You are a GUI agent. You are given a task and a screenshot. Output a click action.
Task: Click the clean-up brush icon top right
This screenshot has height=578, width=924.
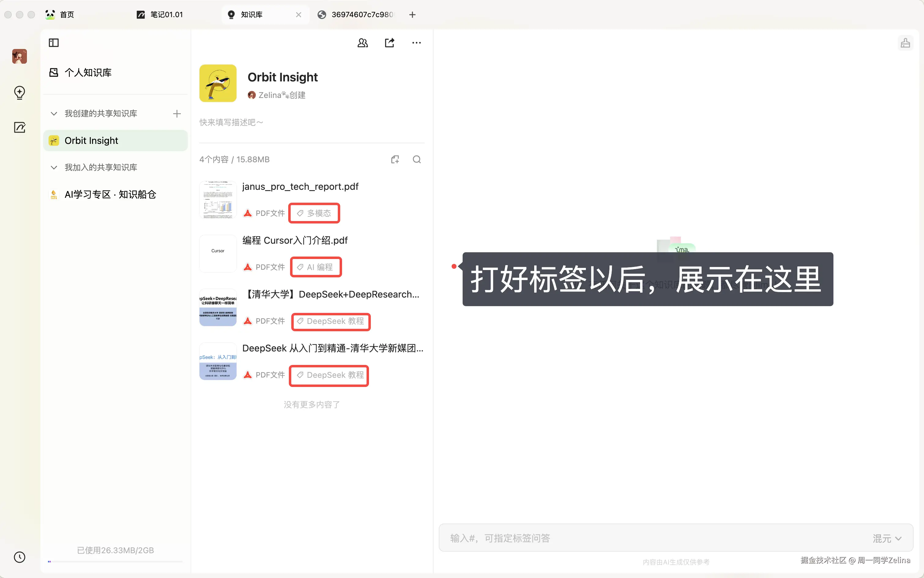tap(905, 43)
